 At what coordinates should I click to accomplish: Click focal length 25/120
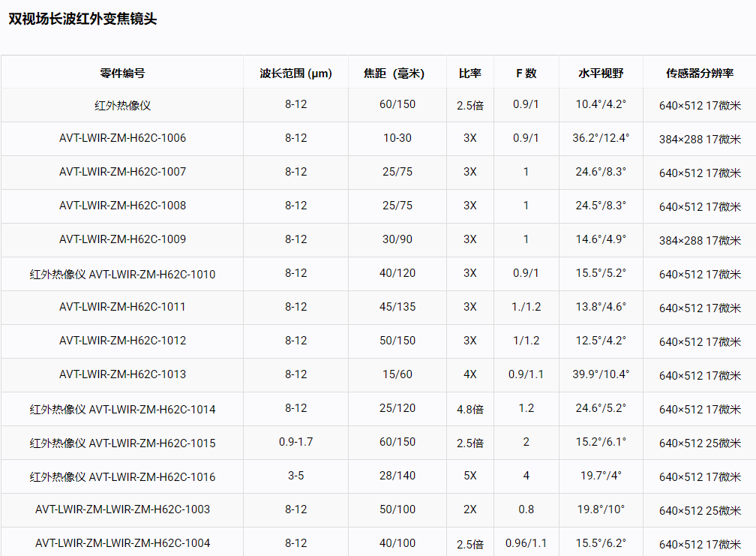(x=397, y=408)
